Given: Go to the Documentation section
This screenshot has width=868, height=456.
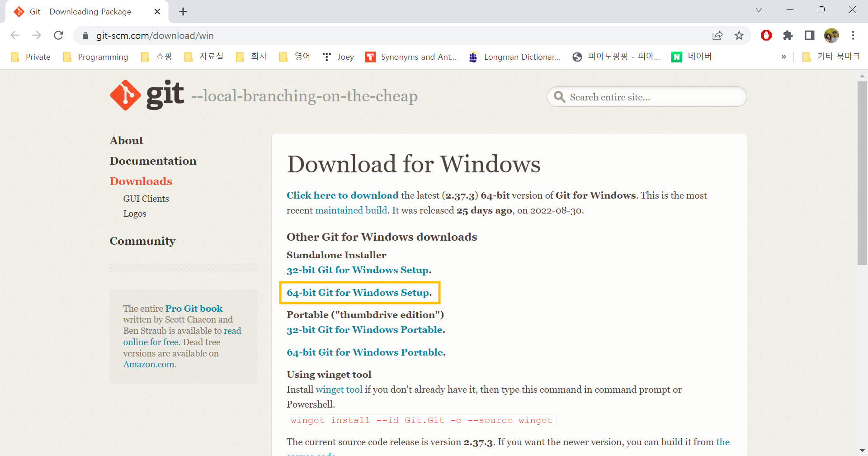Looking at the screenshot, I should pyautogui.click(x=153, y=161).
